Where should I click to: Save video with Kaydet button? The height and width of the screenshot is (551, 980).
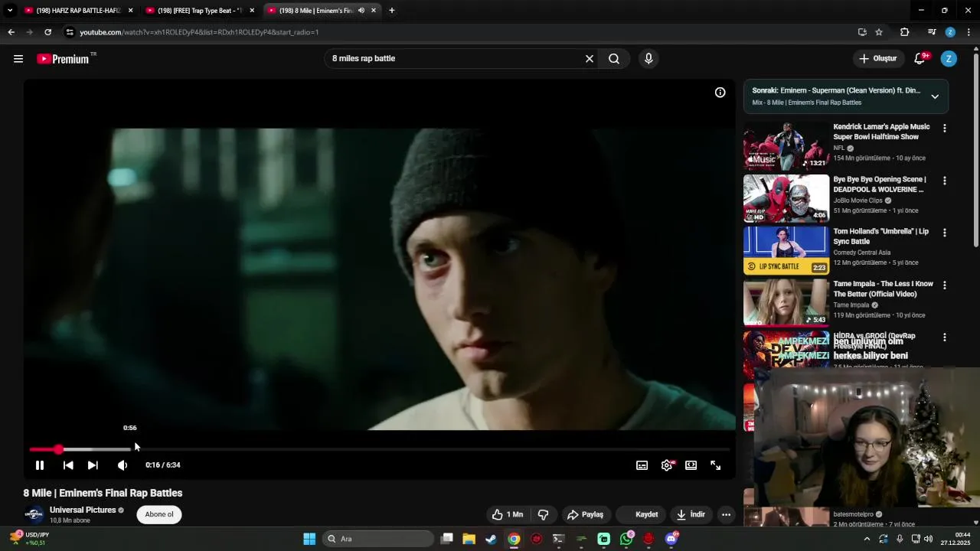click(642, 514)
